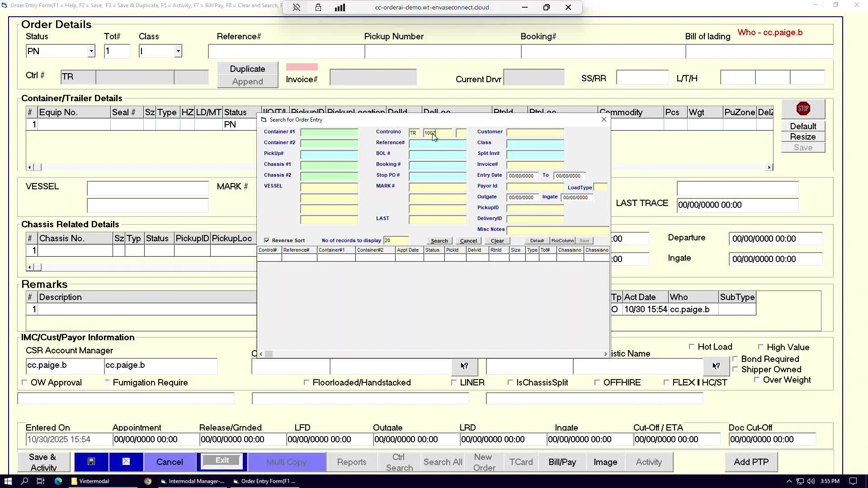The image size is (868, 488).
Task: Click the pin icon in remote session bar
Action: pyautogui.click(x=297, y=7)
